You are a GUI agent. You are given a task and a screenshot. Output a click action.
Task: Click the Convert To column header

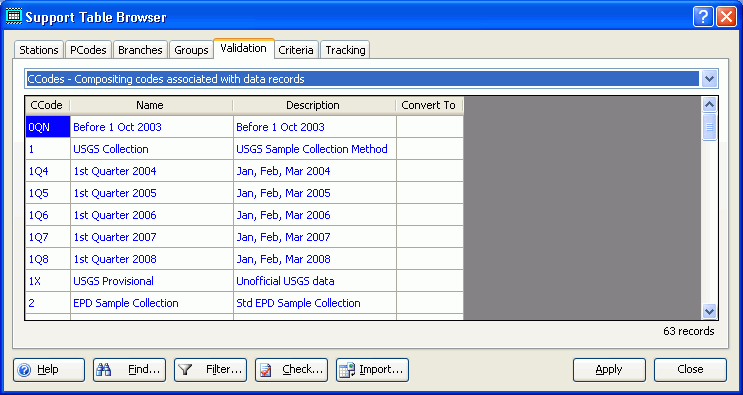coord(429,105)
